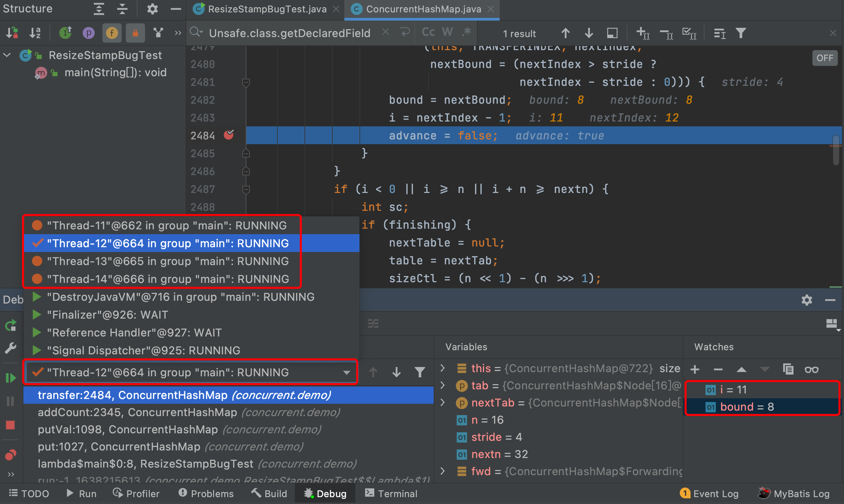The height and width of the screenshot is (504, 844).
Task: Click the Filter search results funnel icon
Action: [741, 33]
